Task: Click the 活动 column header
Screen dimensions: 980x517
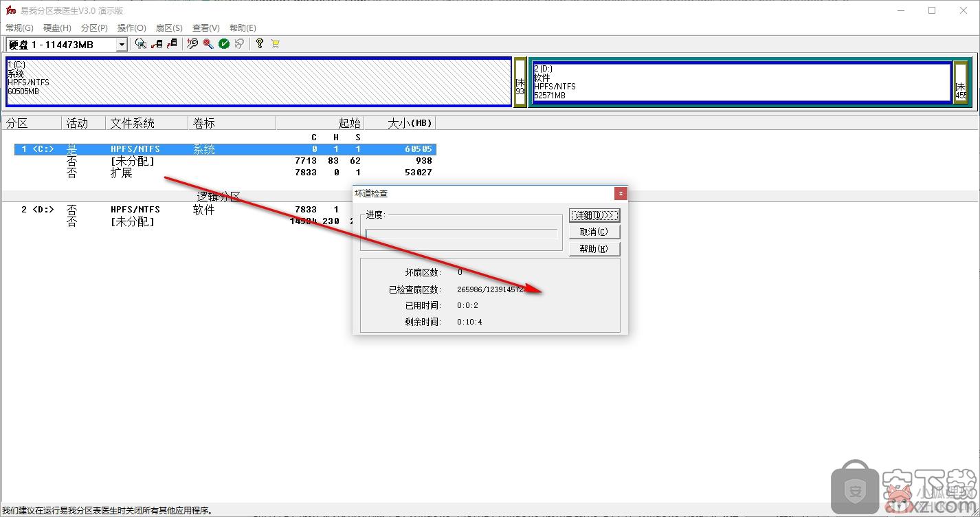Action: click(83, 123)
